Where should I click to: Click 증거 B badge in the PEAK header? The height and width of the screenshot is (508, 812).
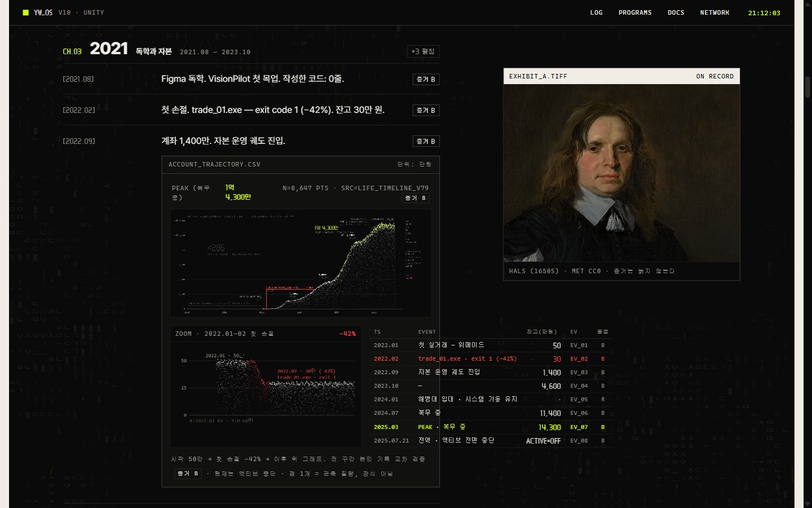pyautogui.click(x=416, y=198)
